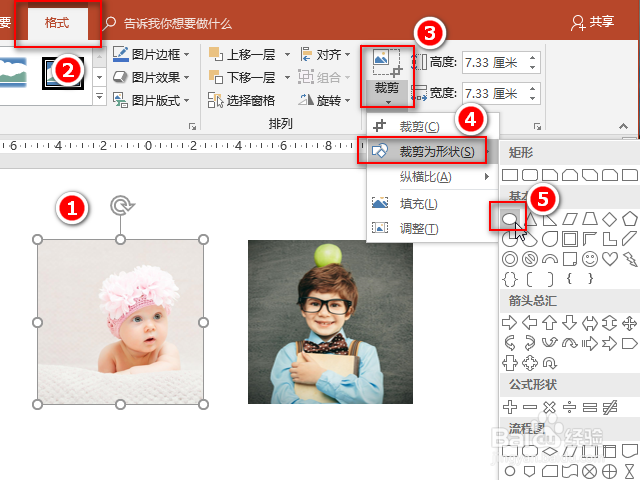Select the double brace shape
The height and width of the screenshot is (480, 640).
point(510,279)
